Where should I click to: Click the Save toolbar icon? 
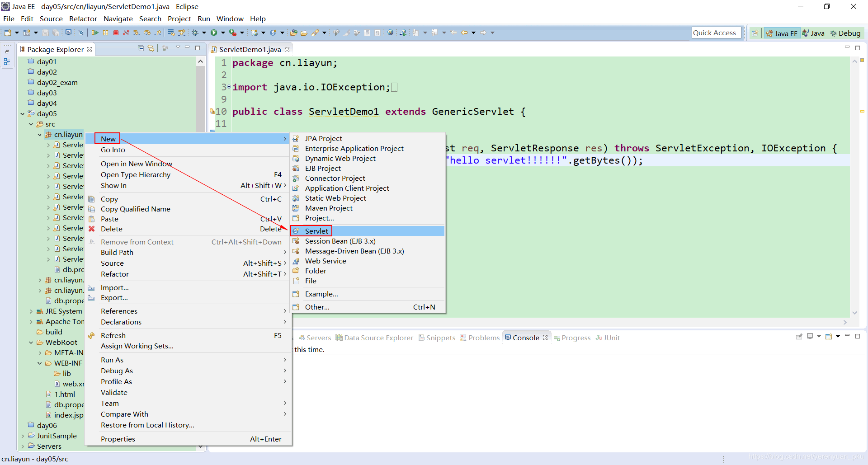pos(45,33)
